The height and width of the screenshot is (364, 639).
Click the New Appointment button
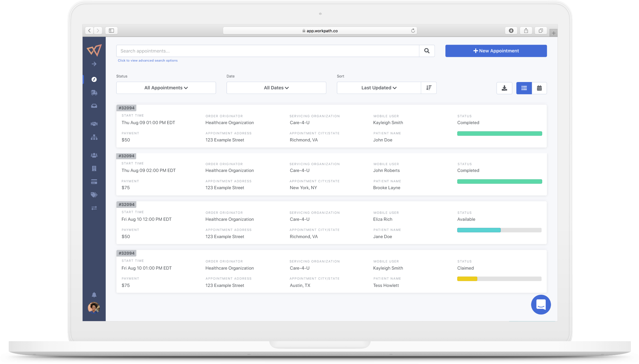tap(496, 51)
